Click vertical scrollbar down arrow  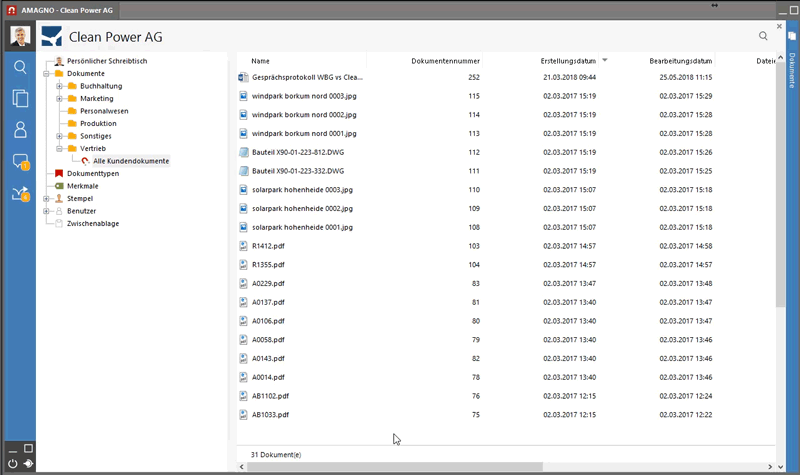[780, 466]
